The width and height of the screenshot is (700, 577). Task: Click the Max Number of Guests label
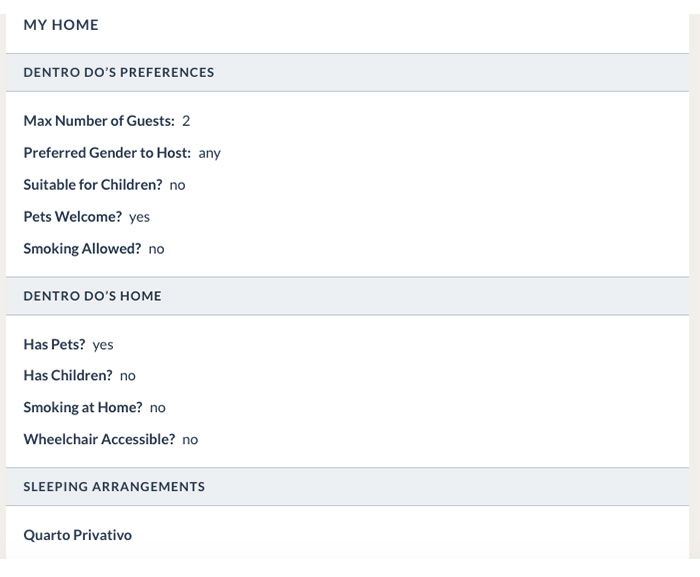pyautogui.click(x=99, y=121)
